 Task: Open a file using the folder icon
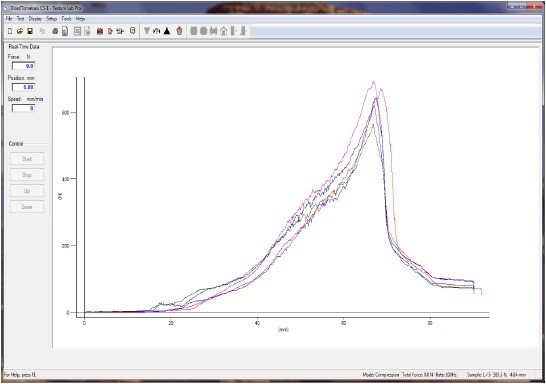pyautogui.click(x=20, y=31)
